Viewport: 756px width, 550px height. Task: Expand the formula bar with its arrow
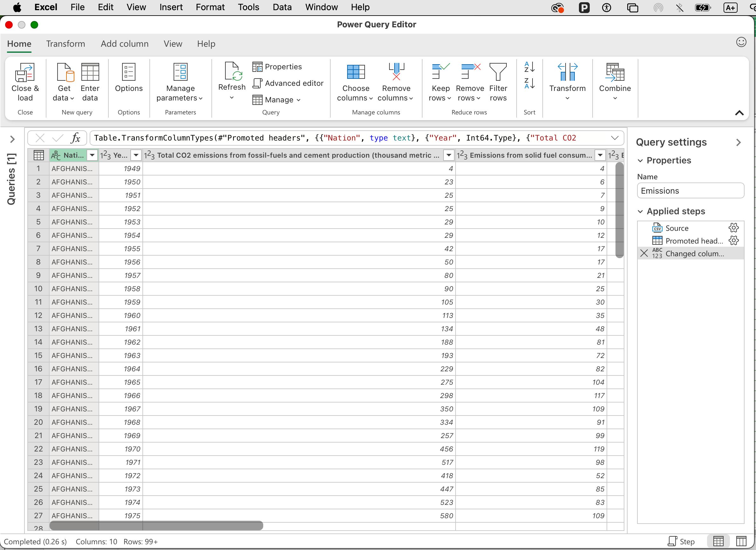click(615, 138)
